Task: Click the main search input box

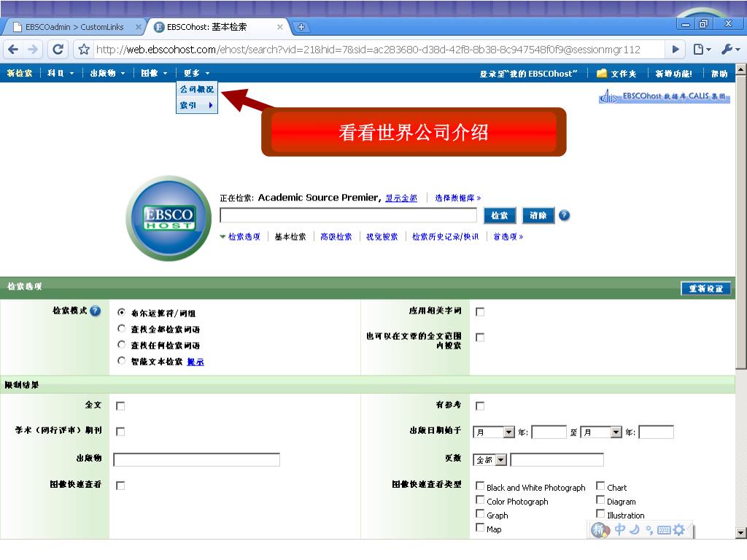Action: click(348, 215)
